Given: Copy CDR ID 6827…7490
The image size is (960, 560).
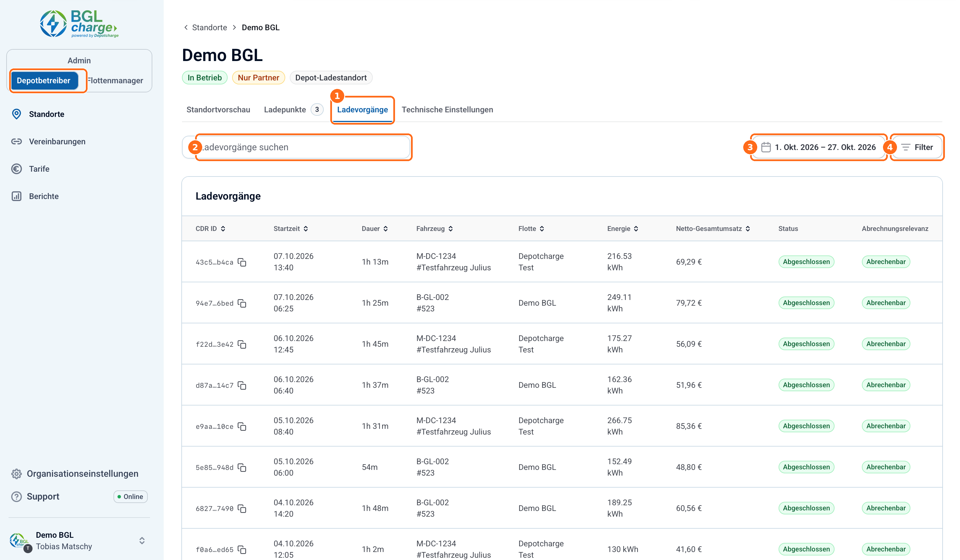Looking at the screenshot, I should (242, 509).
